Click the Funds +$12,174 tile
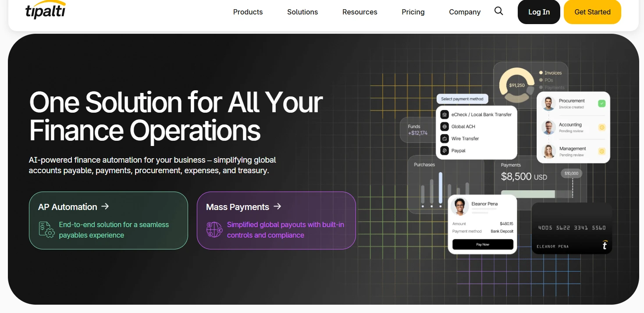The width and height of the screenshot is (644, 313). pos(417,130)
